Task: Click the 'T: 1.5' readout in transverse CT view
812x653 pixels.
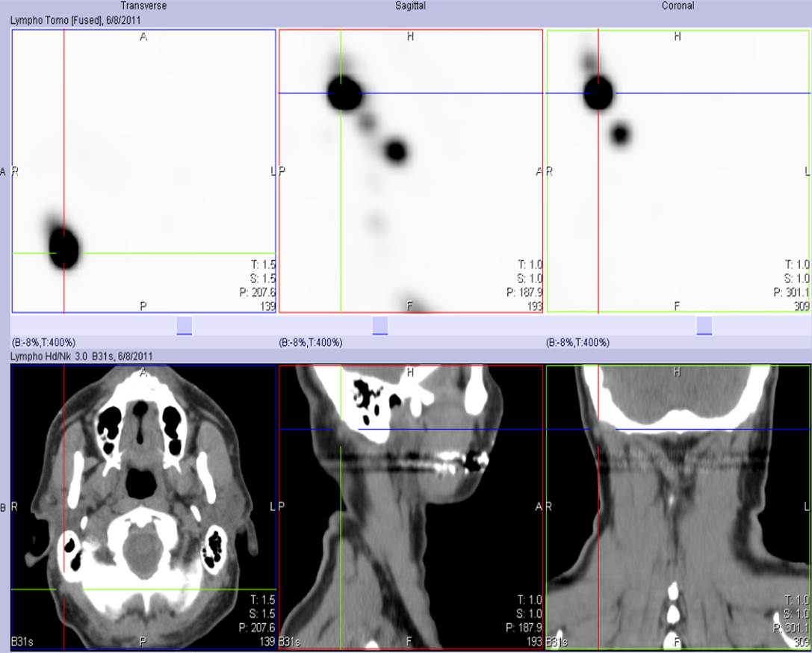Action: 262,600
